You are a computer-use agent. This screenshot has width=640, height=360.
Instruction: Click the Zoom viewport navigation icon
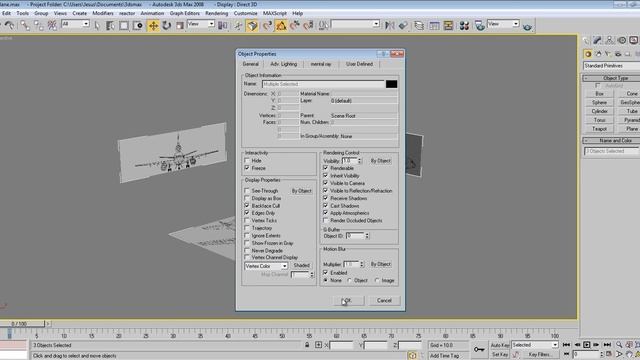tap(619, 345)
